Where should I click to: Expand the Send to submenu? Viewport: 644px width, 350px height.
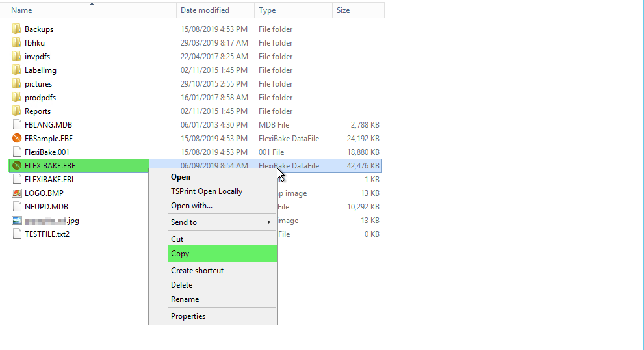pos(223,222)
